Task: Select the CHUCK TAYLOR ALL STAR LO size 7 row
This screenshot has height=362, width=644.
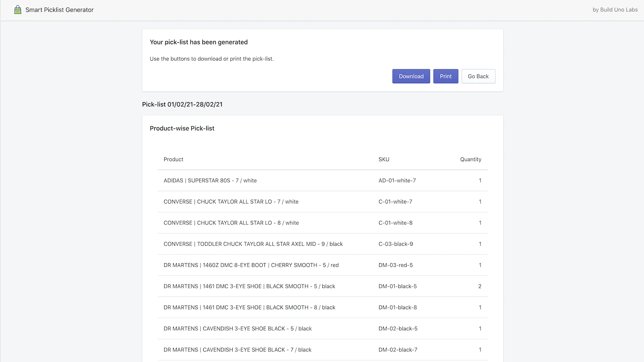Action: (x=231, y=202)
